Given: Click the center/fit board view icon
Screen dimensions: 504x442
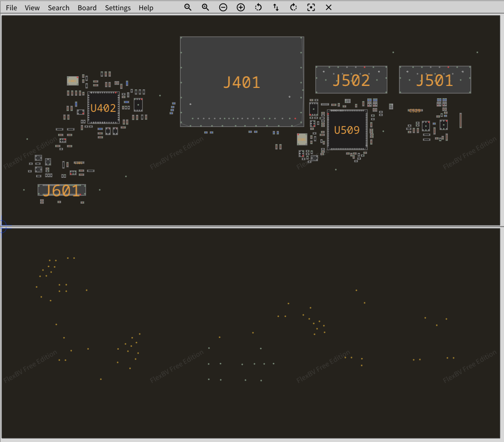Looking at the screenshot, I should click(x=311, y=7).
